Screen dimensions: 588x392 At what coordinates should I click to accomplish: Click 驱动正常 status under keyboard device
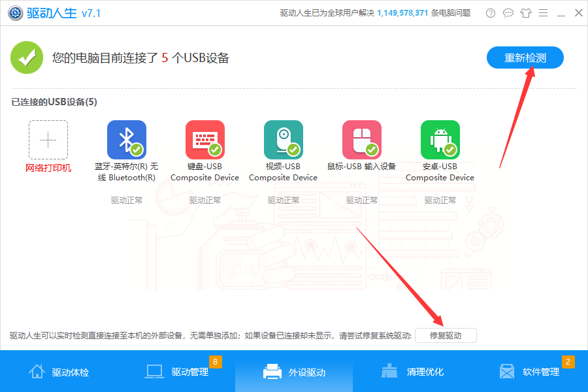pyautogui.click(x=205, y=201)
